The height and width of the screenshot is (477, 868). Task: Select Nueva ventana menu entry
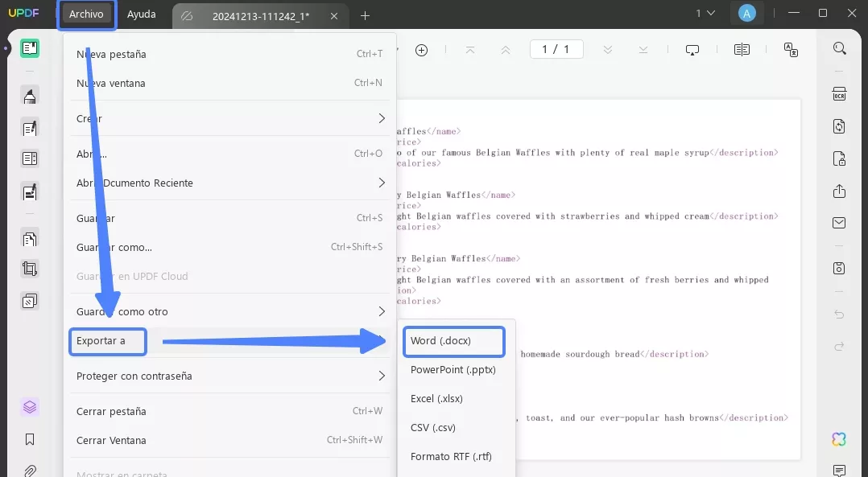(229, 83)
